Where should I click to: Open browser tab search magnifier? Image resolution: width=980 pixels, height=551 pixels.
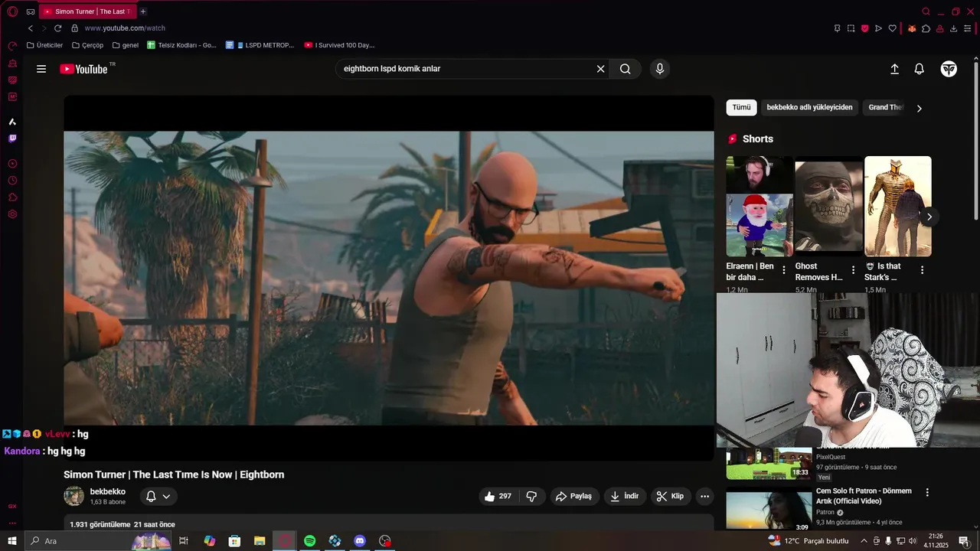[x=926, y=11]
